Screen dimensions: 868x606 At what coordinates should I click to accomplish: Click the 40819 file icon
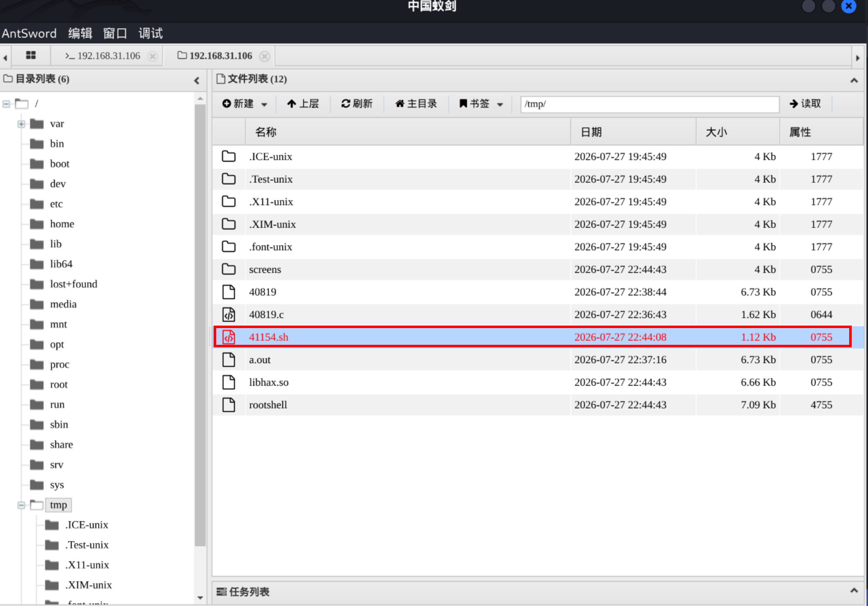(x=229, y=292)
